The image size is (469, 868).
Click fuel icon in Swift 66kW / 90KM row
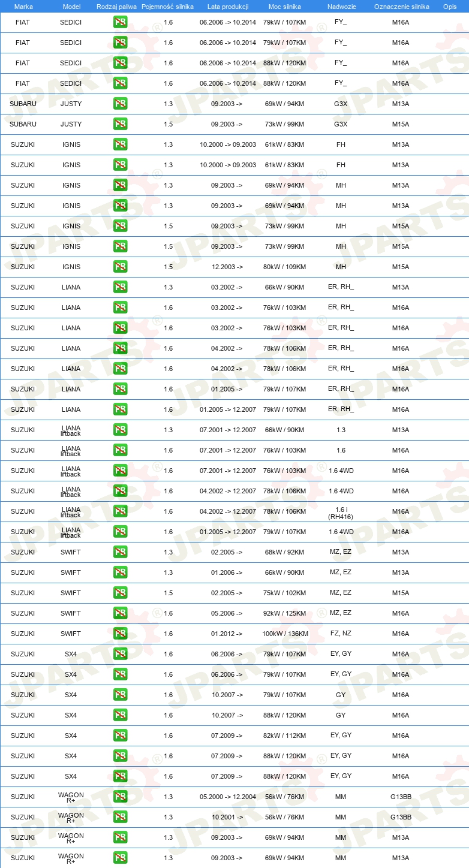(x=120, y=572)
